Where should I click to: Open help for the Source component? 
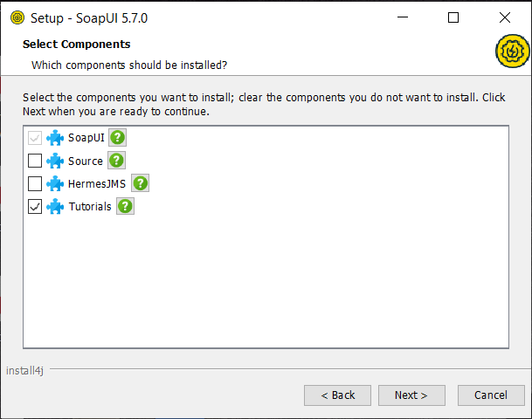pos(116,161)
